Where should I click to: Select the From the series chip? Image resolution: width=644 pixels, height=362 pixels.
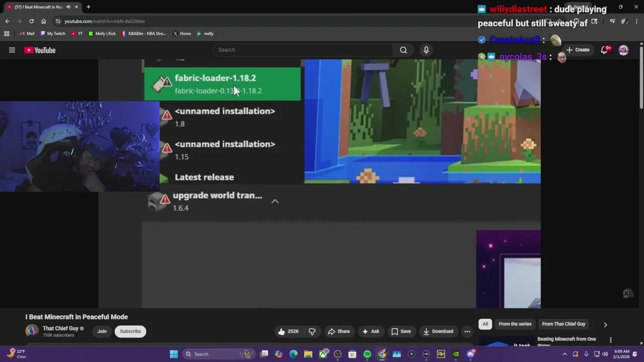515,324
